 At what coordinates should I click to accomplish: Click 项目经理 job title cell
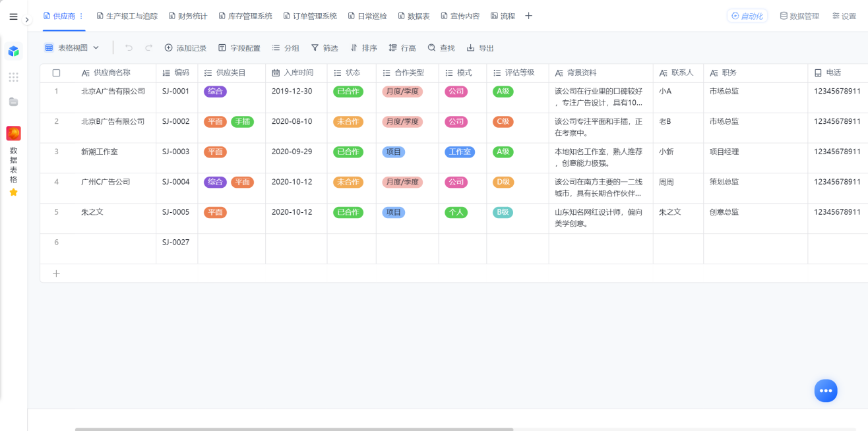pos(756,158)
